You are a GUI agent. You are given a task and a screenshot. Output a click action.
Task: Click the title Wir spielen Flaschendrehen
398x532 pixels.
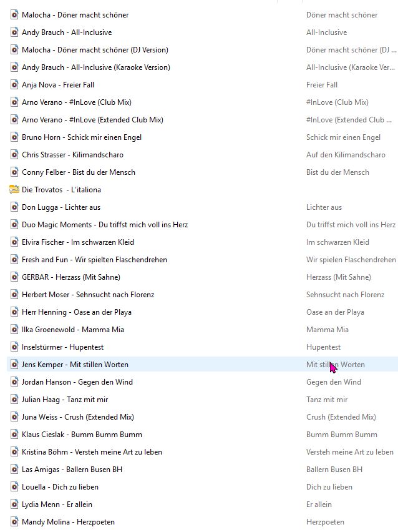351,259
